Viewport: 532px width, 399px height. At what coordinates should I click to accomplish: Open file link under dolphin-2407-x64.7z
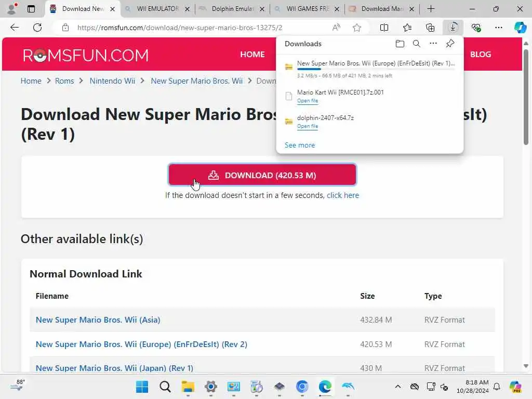tap(308, 126)
